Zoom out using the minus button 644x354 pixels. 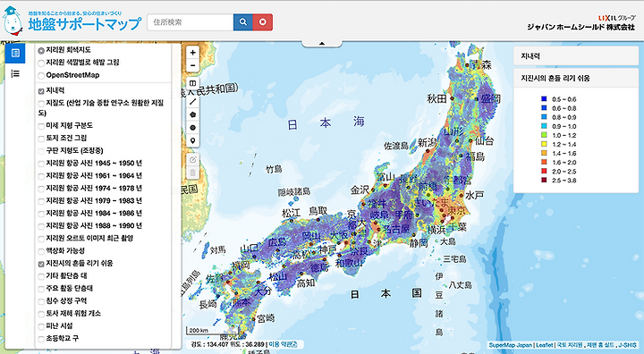192,65
